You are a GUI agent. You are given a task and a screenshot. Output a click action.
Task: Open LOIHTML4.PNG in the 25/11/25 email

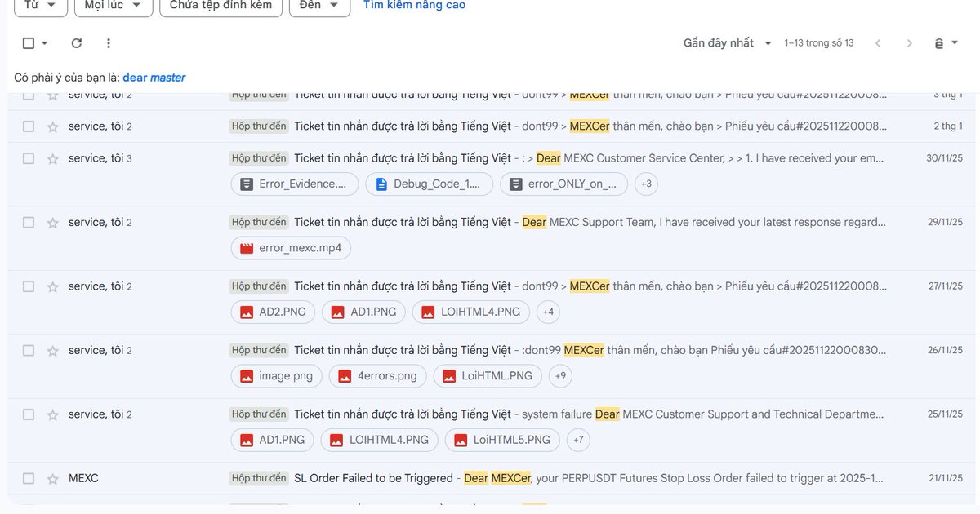tap(379, 440)
